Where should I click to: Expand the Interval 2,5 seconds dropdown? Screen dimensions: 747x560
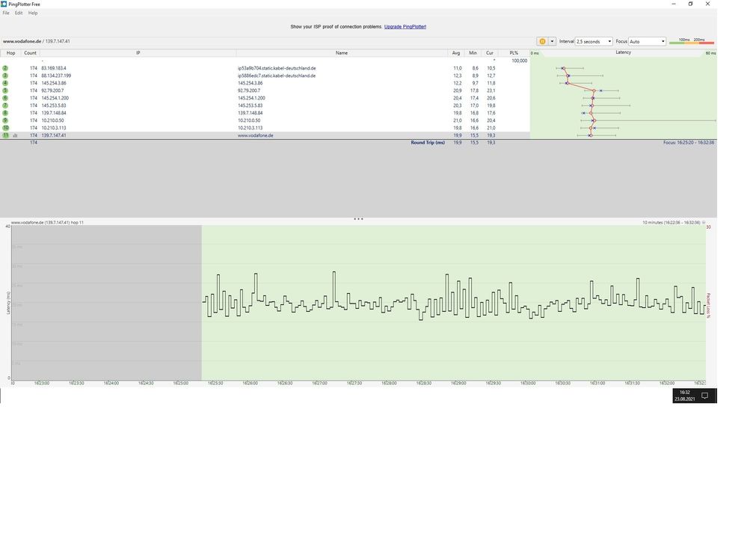[x=594, y=41]
